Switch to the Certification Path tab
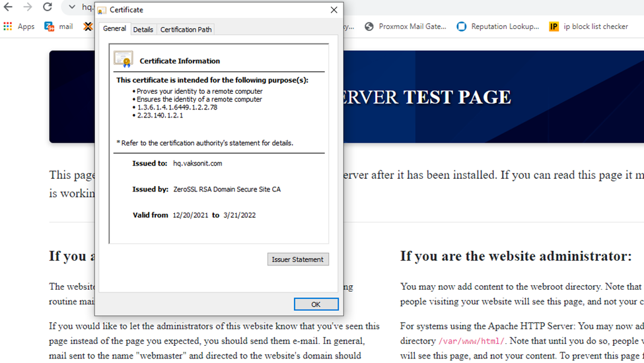This screenshot has height=363, width=644. [x=186, y=30]
